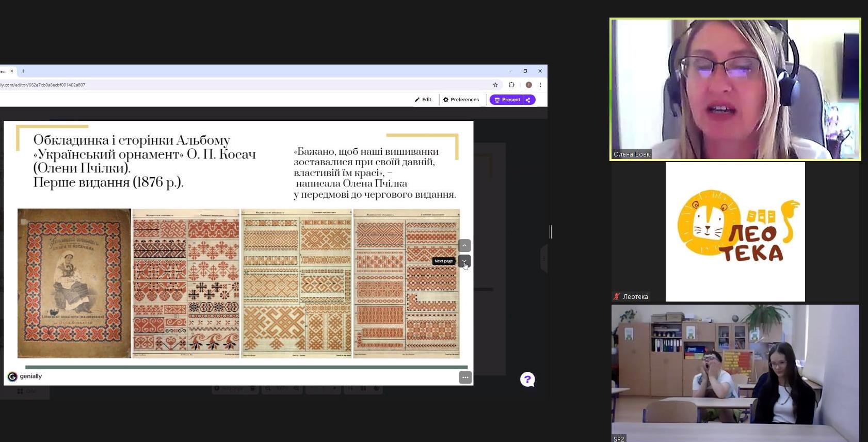Close the current browser tab
The height and width of the screenshot is (442, 868).
(x=12, y=71)
